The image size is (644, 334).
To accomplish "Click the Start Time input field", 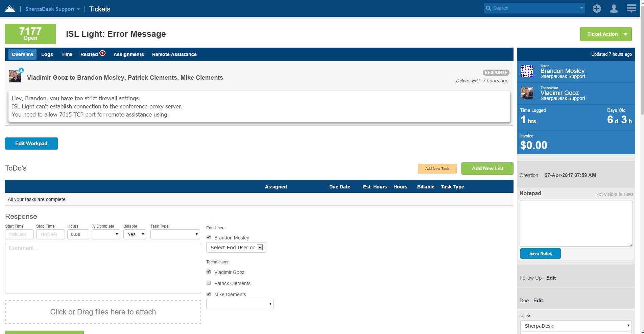I will 19,234.
